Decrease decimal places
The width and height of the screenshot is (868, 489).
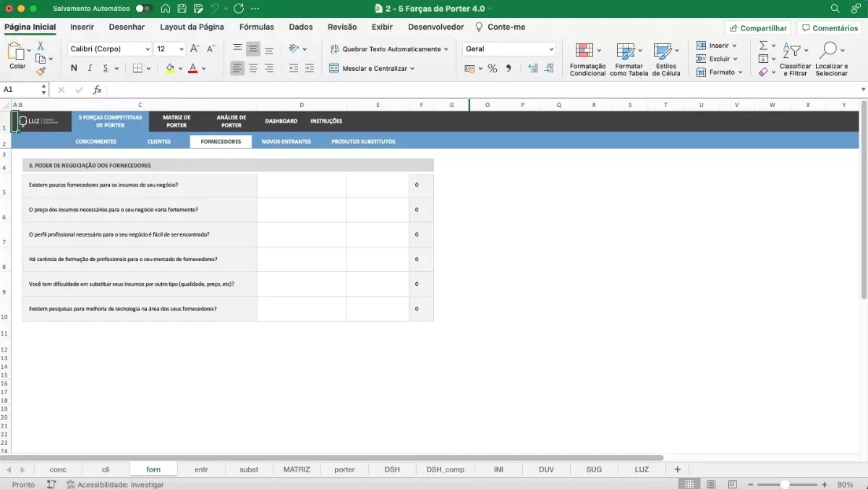tap(550, 68)
